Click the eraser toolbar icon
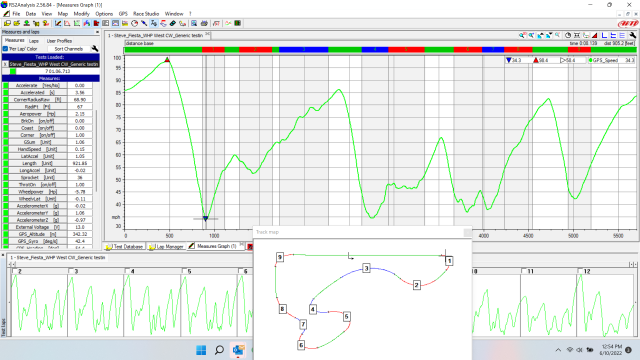 173,23
